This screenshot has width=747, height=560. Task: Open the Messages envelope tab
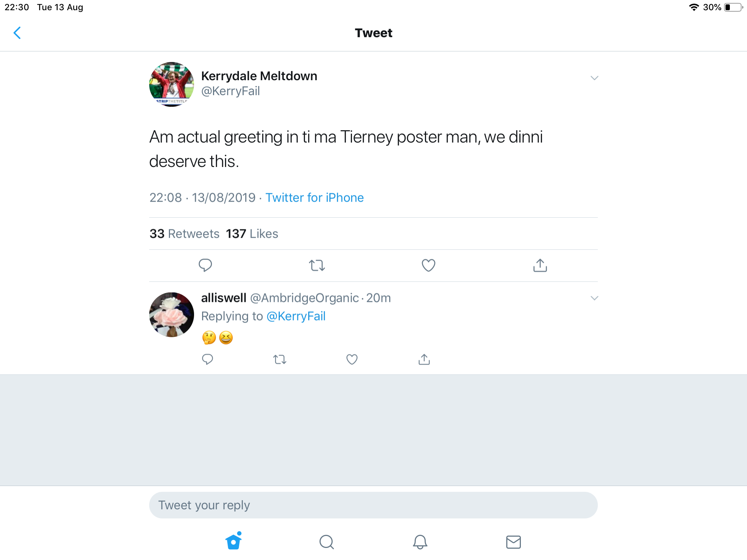[513, 542]
